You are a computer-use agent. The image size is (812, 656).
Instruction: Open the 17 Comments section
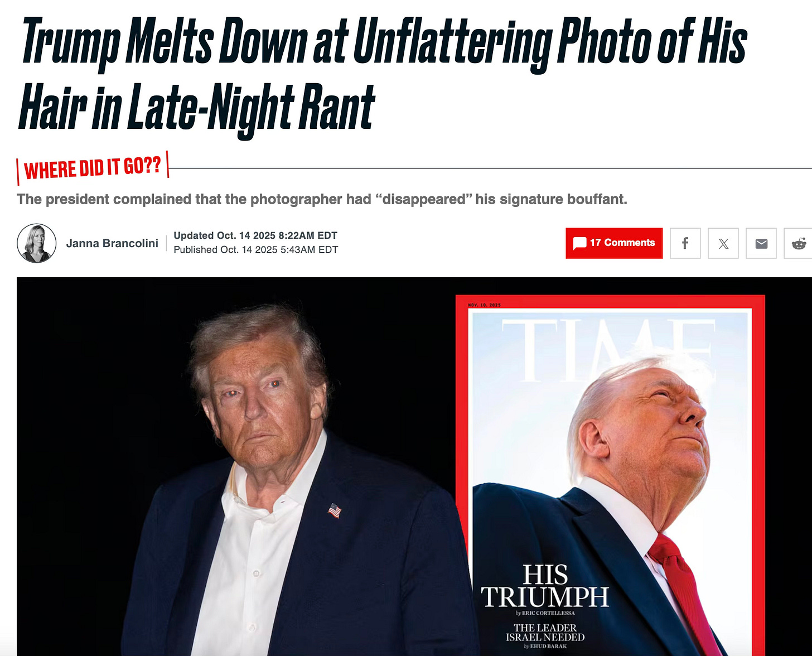pyautogui.click(x=614, y=243)
